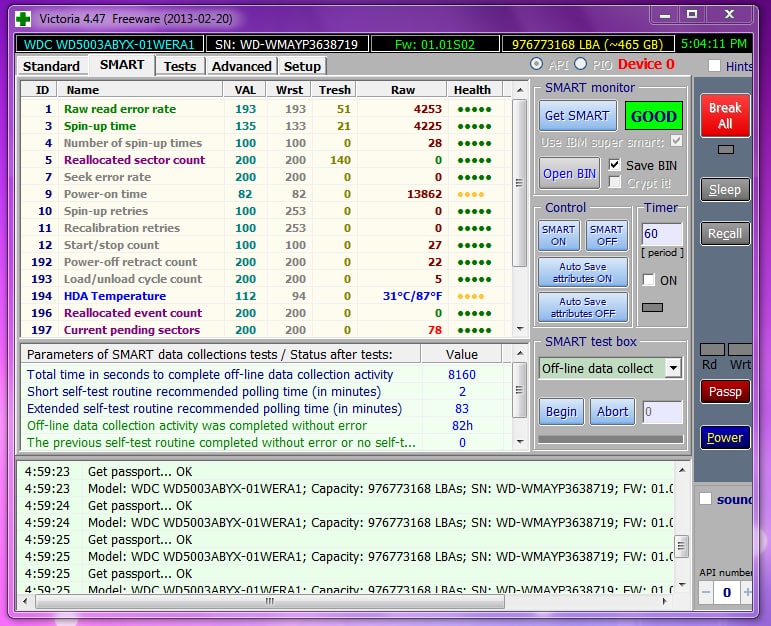Click the Victoria green cross title bar icon
The width and height of the screenshot is (771, 626).
pyautogui.click(x=22, y=17)
